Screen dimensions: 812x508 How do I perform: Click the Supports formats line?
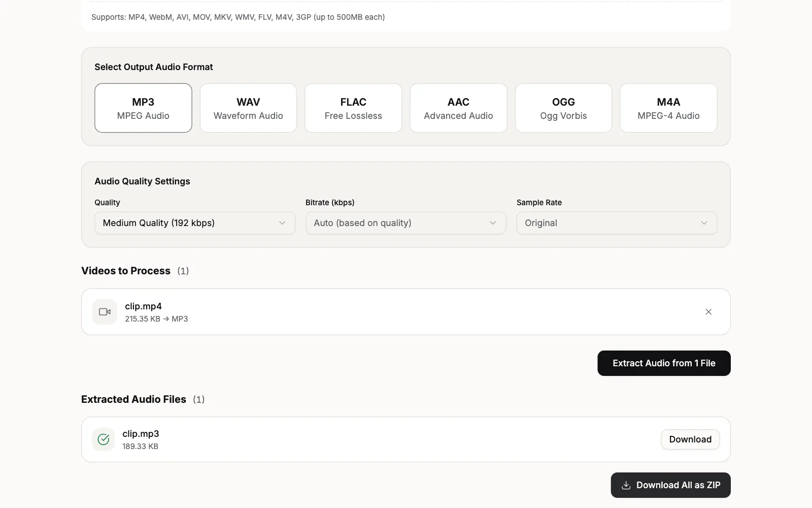pos(238,17)
